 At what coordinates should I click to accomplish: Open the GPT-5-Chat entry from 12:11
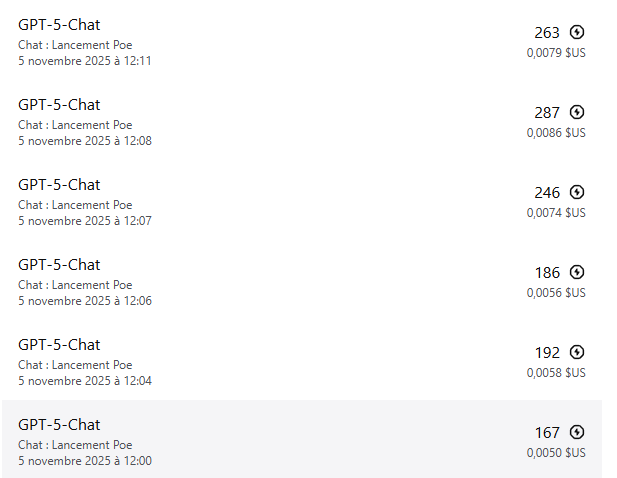pyautogui.click(x=59, y=25)
